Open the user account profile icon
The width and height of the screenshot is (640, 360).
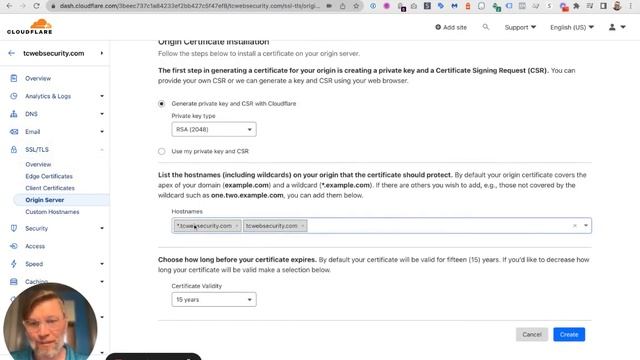coord(612,27)
